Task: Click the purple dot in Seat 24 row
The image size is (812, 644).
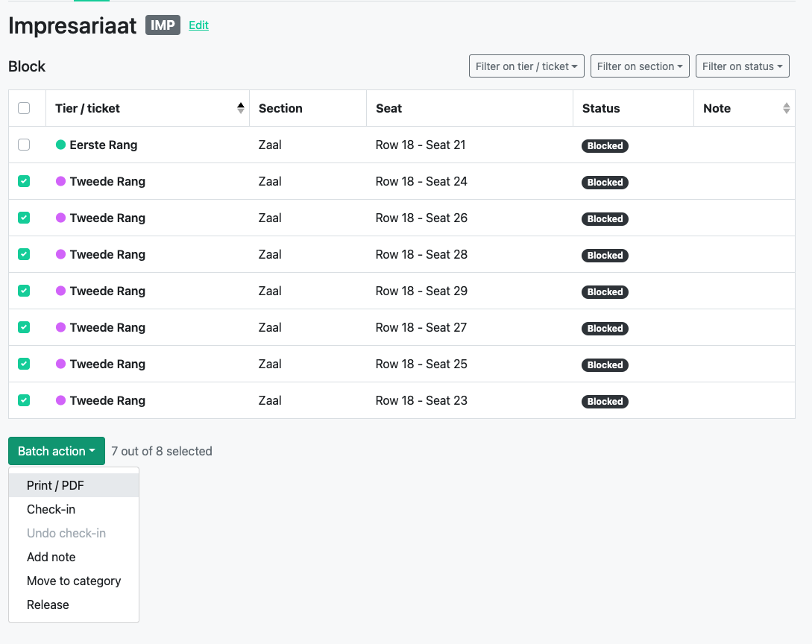Action: pyautogui.click(x=60, y=181)
